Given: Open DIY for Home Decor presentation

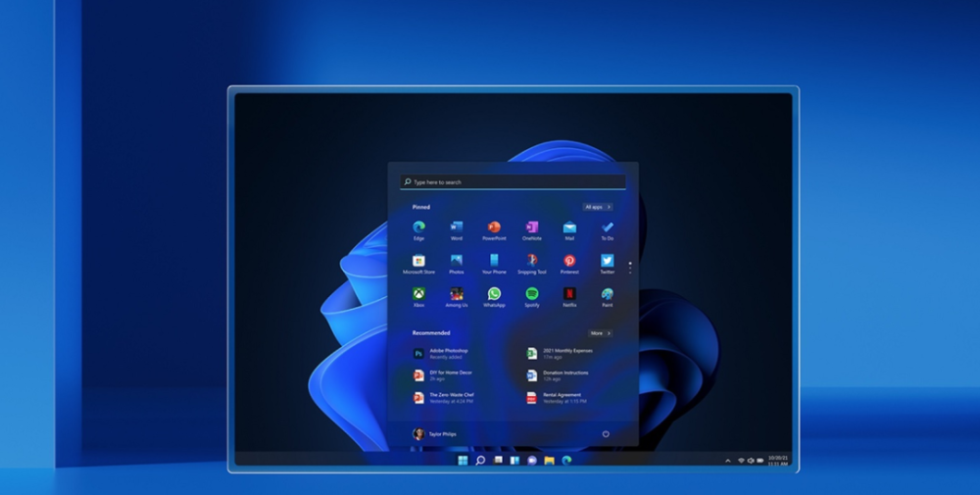Looking at the screenshot, I should pyautogui.click(x=443, y=375).
